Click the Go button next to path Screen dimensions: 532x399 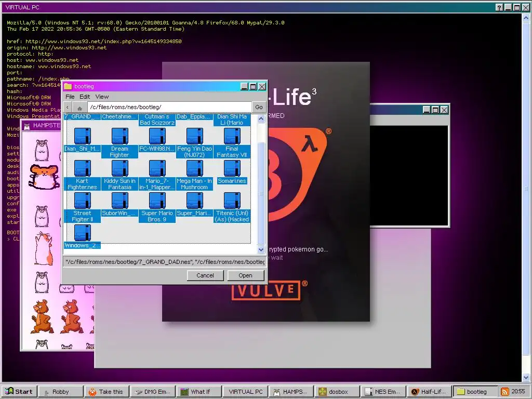[259, 107]
